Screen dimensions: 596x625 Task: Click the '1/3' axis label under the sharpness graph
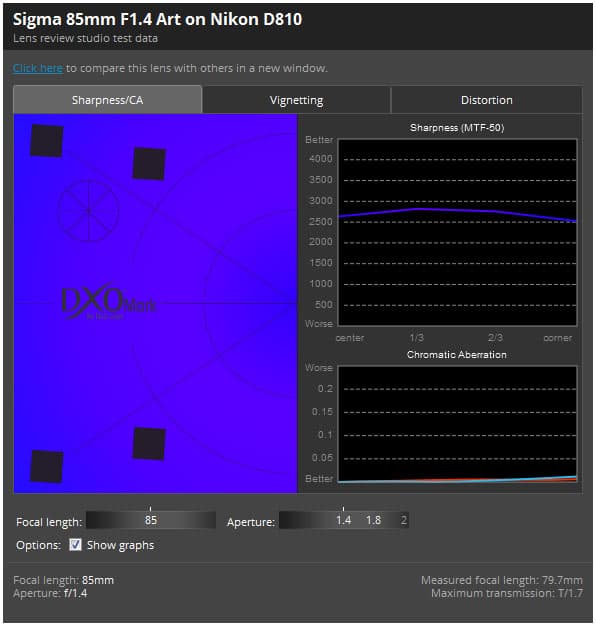click(x=417, y=338)
